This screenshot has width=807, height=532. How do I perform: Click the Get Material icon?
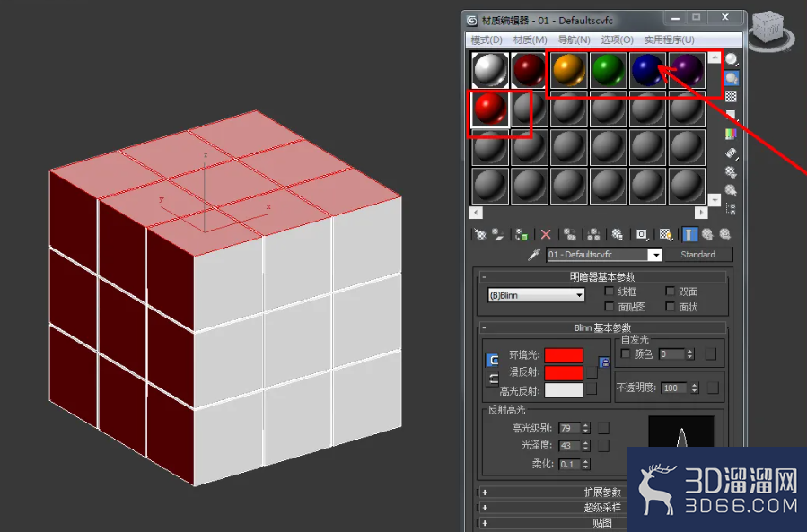[479, 235]
